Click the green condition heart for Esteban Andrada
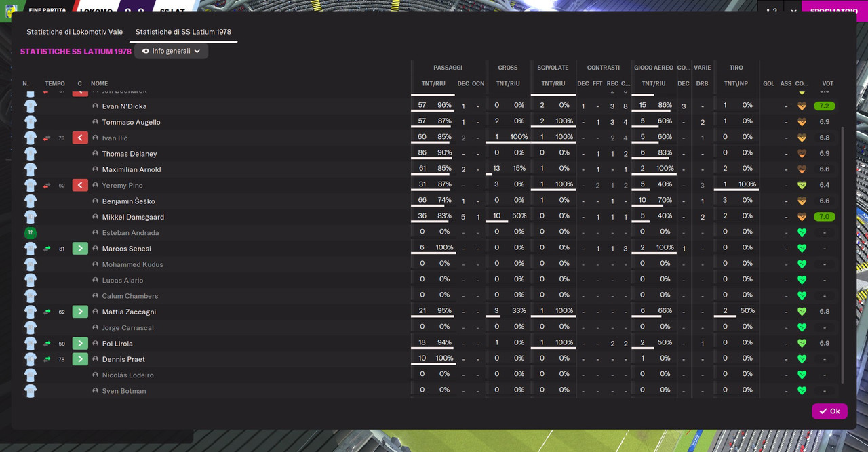 tap(802, 232)
